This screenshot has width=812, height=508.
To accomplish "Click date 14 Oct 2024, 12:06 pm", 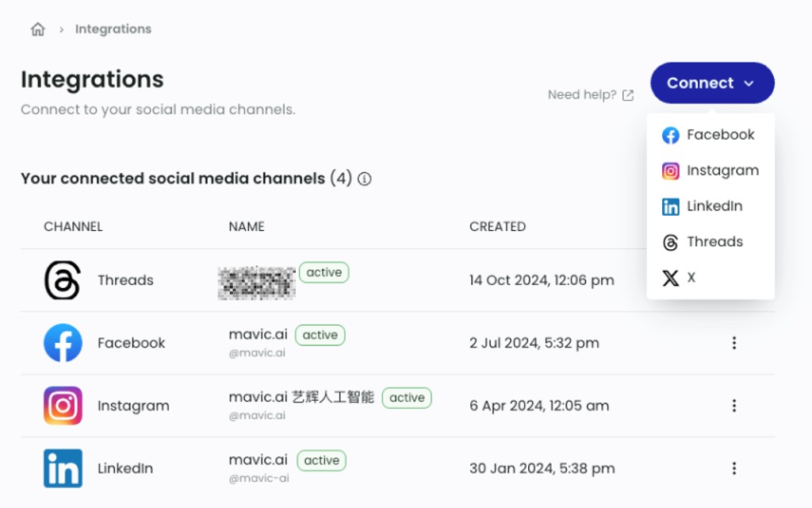I will tap(542, 280).
